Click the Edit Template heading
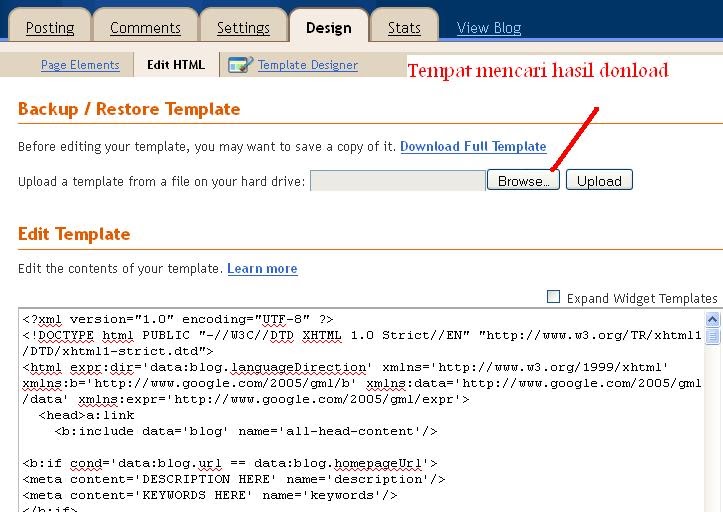723x512 pixels. (x=74, y=234)
